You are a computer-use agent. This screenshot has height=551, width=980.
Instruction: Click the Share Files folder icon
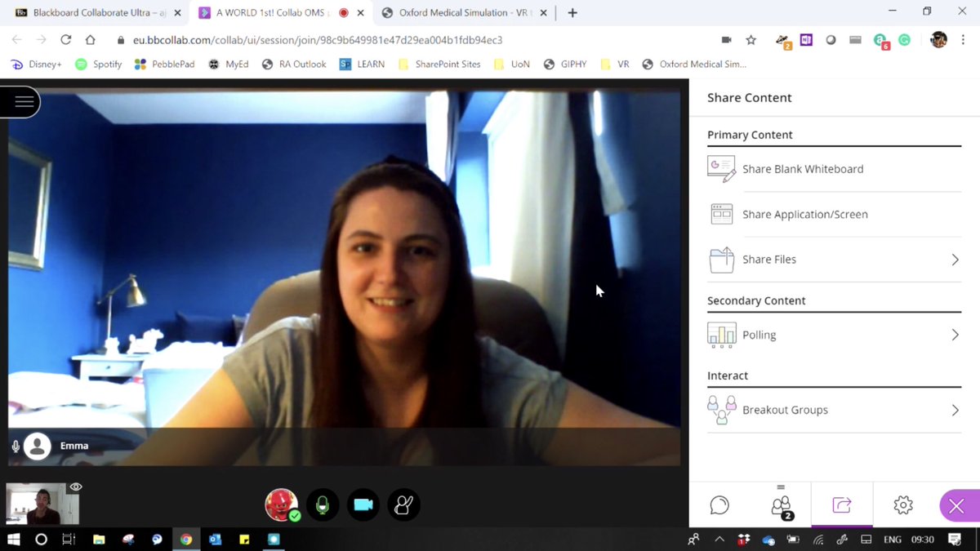tap(721, 260)
